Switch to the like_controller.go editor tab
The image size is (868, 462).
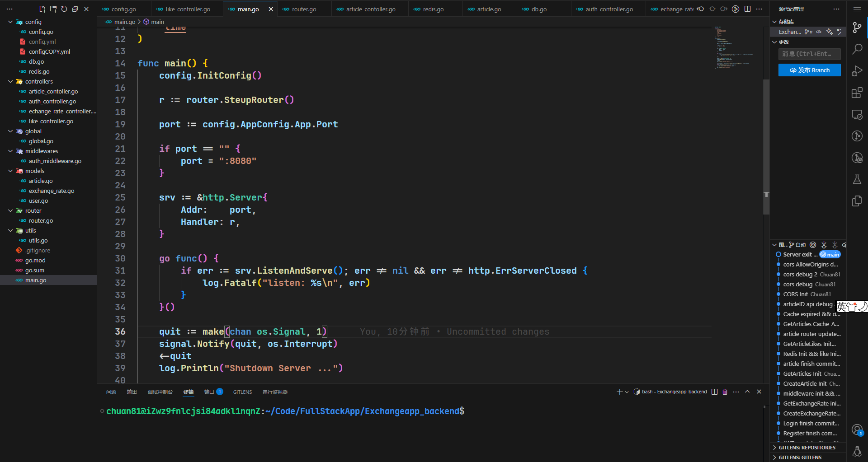[188, 9]
